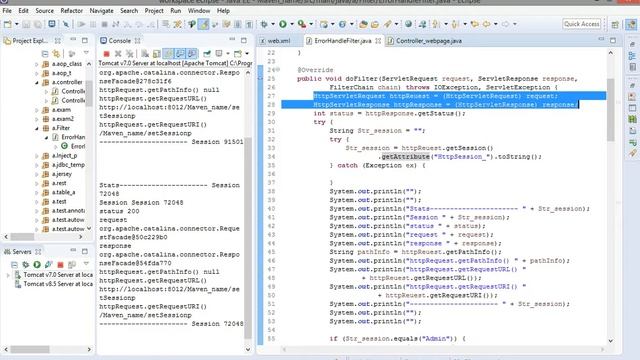Click Link with Editor in Project Explorer
This screenshot has width=640, height=360.
tap(56, 54)
